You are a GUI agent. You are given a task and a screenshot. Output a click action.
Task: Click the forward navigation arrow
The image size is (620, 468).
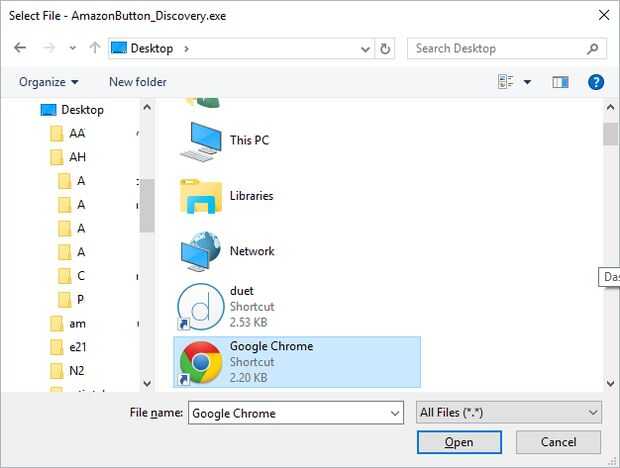pos(49,48)
